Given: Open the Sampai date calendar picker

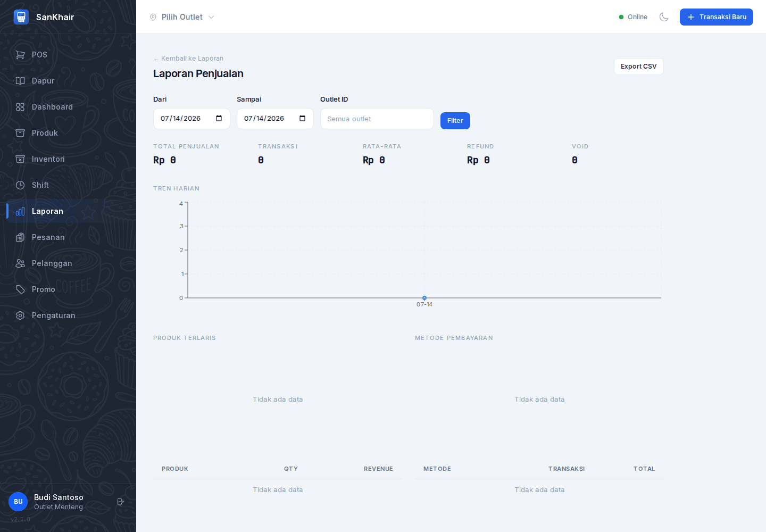Looking at the screenshot, I should point(302,119).
